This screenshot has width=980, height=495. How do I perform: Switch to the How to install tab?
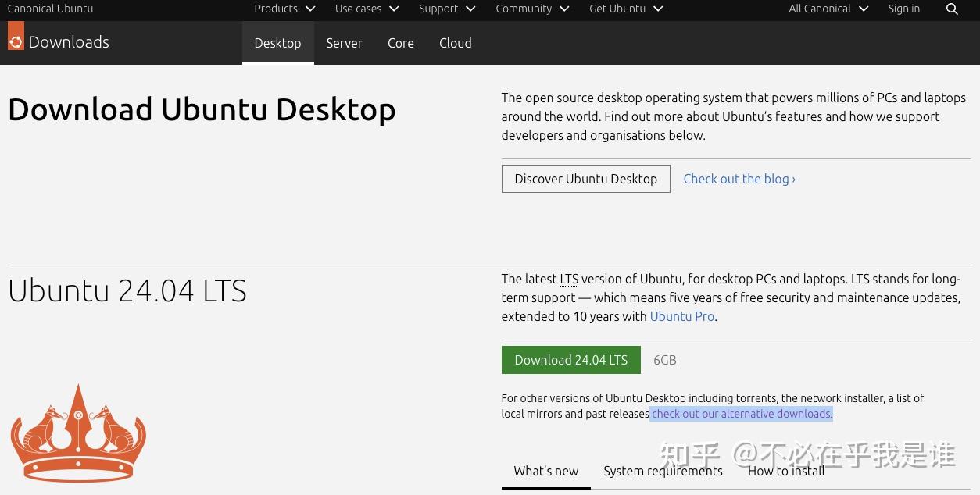[x=786, y=471]
